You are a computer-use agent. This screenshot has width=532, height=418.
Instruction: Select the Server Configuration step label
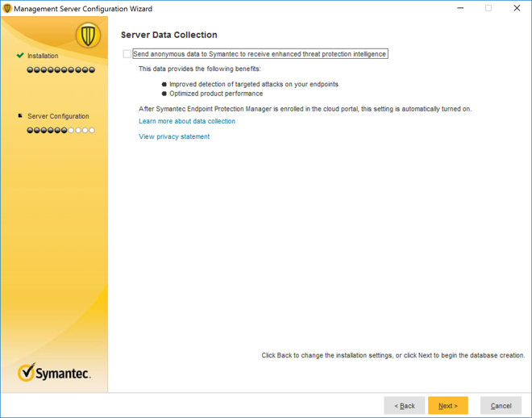click(x=58, y=116)
